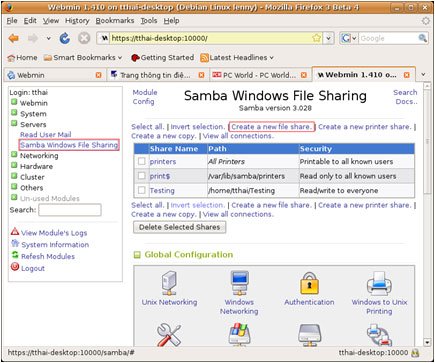435x363 pixels.
Task: Open the Windows to Unix Printing icon
Action: pyautogui.click(x=379, y=284)
